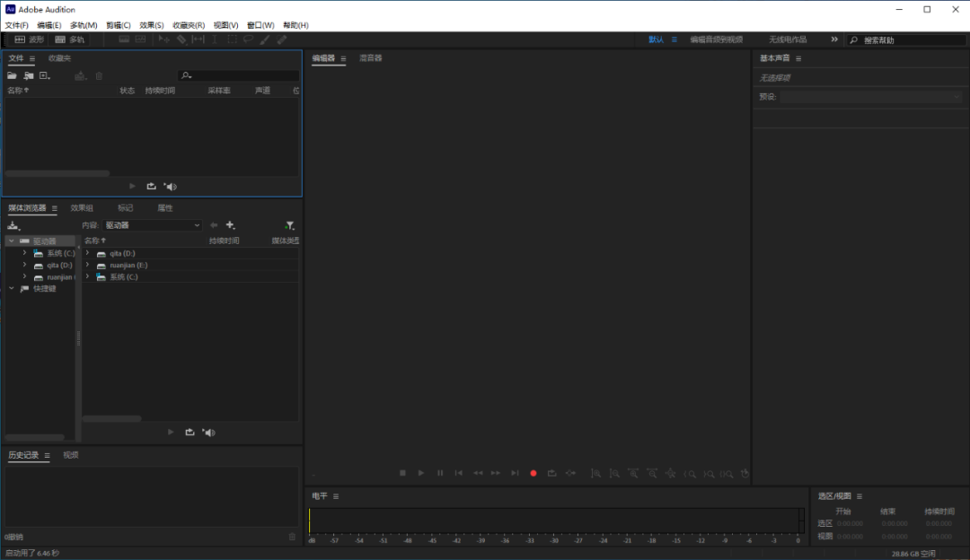This screenshot has height=560, width=970.
Task: Select the Loop Playback icon in transport bar
Action: point(551,473)
